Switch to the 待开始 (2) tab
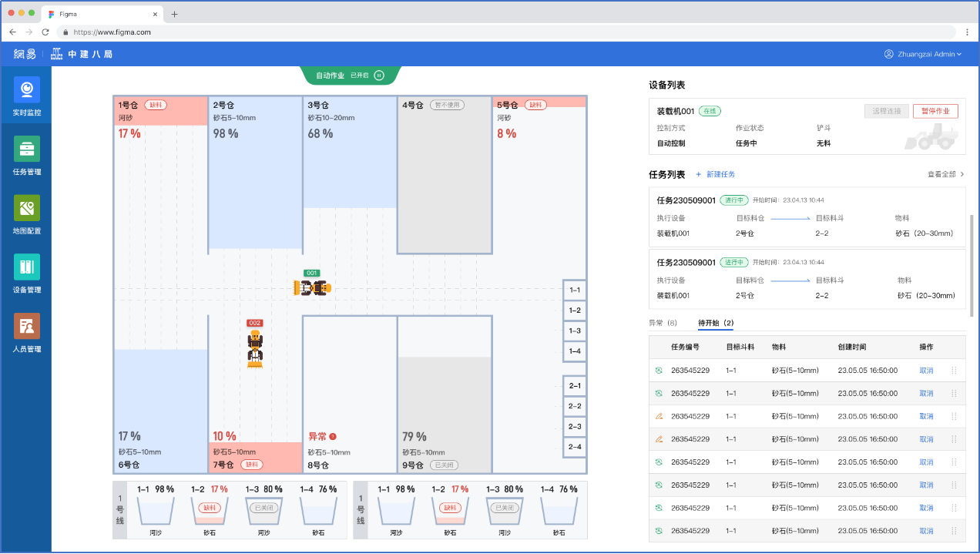This screenshot has height=554, width=980. pyautogui.click(x=716, y=323)
